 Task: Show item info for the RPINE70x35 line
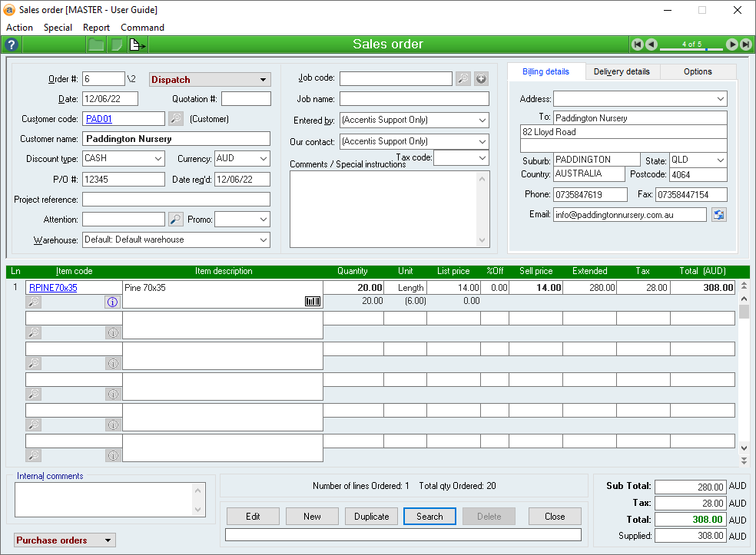tap(113, 302)
